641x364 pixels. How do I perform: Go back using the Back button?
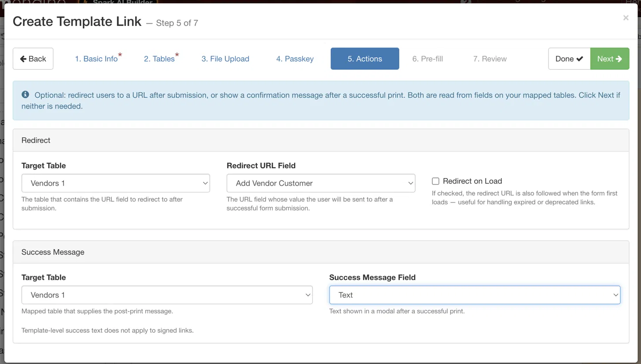pos(33,59)
